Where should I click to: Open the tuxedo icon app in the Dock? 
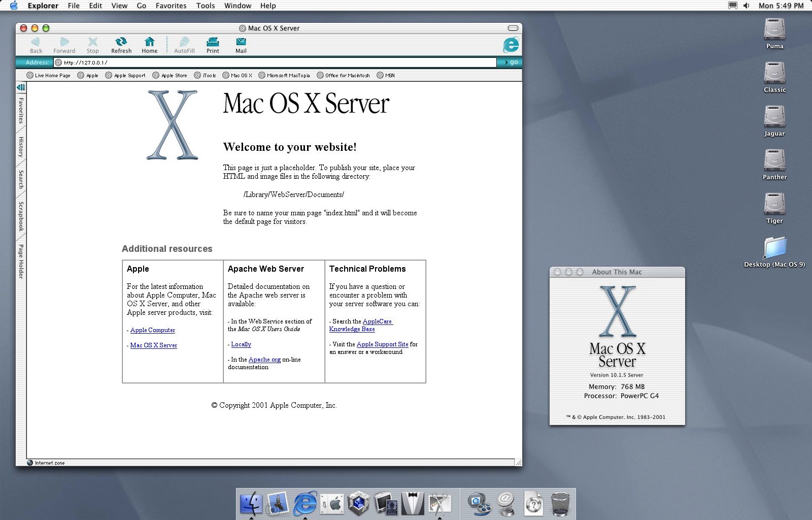pos(413,504)
